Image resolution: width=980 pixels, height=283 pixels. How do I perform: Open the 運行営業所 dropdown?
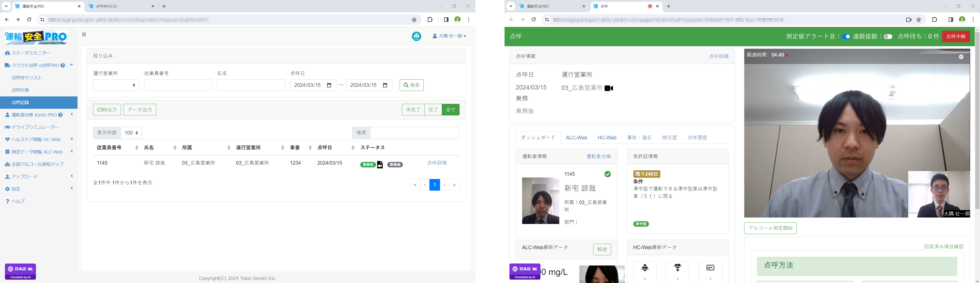[x=116, y=85]
